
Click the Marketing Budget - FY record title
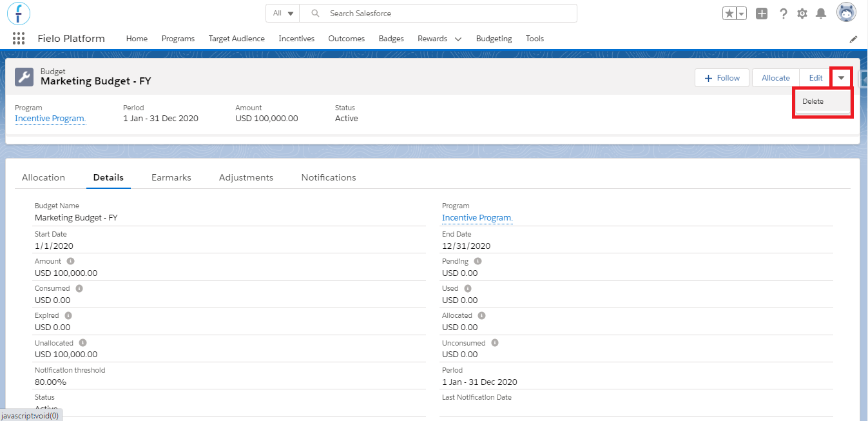(96, 81)
